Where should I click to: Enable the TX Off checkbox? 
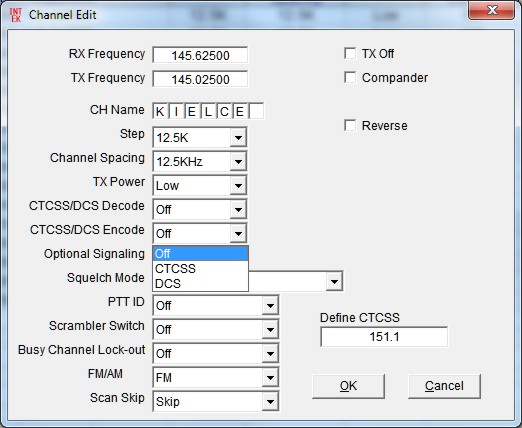coord(350,53)
